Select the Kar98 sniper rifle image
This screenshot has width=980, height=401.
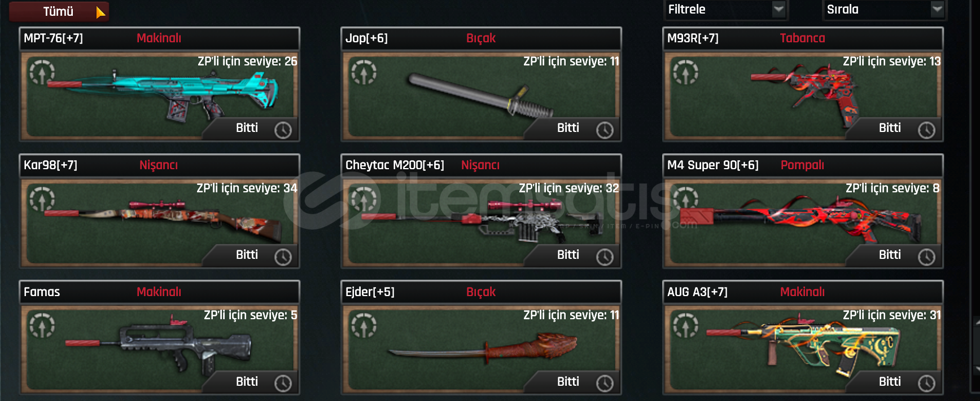pyautogui.click(x=163, y=218)
